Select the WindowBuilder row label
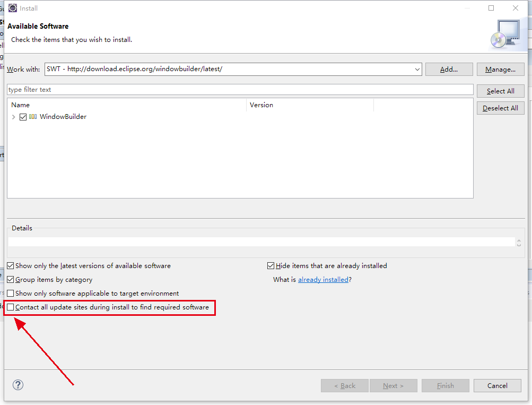This screenshot has height=405, width=532. pos(63,116)
